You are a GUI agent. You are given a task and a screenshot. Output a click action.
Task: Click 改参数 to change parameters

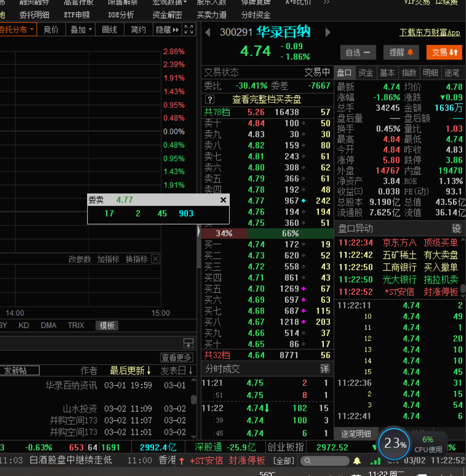[80, 259]
